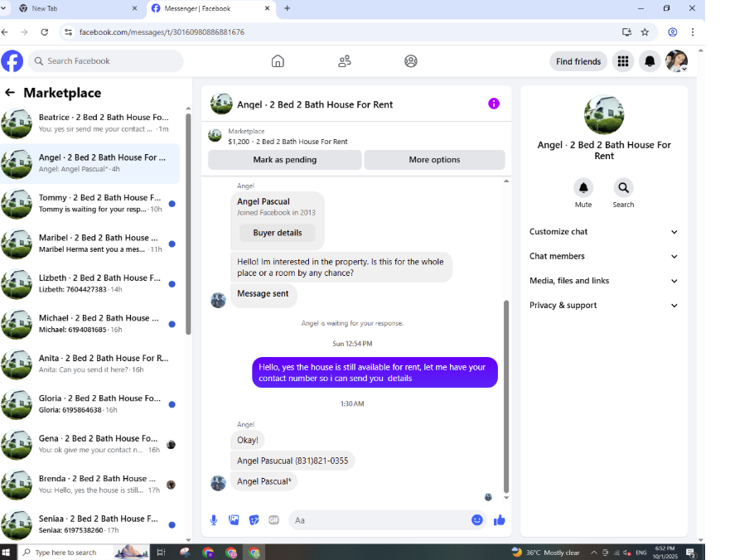Open the Groups icon in top navigation

pos(411,61)
